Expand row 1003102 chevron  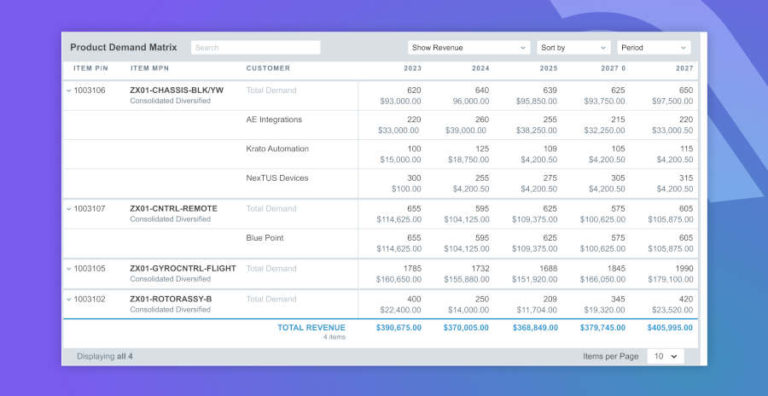click(69, 299)
